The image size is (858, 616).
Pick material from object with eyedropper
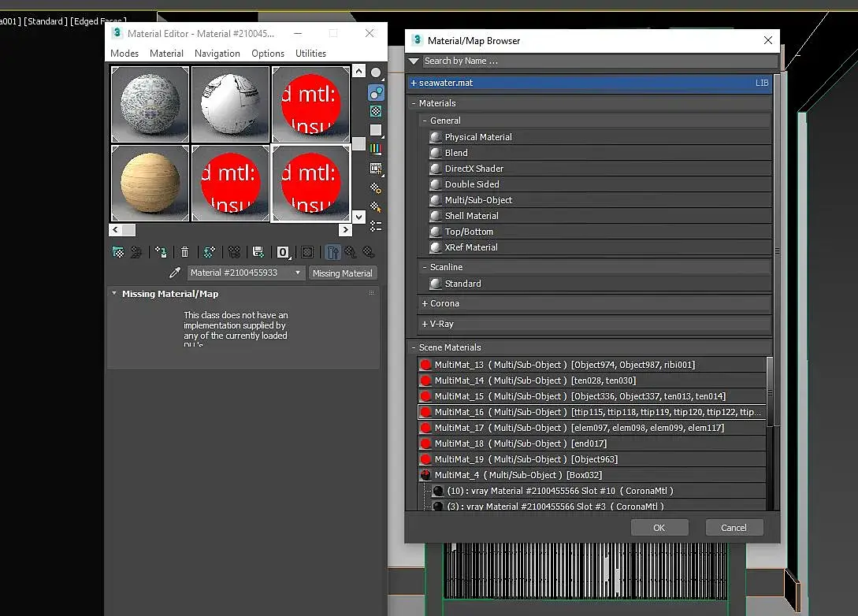[175, 273]
